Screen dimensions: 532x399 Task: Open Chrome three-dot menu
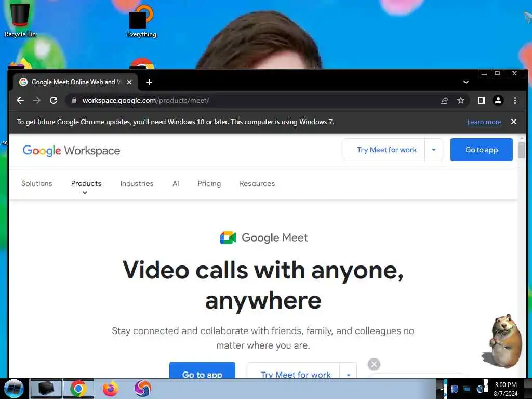click(515, 100)
